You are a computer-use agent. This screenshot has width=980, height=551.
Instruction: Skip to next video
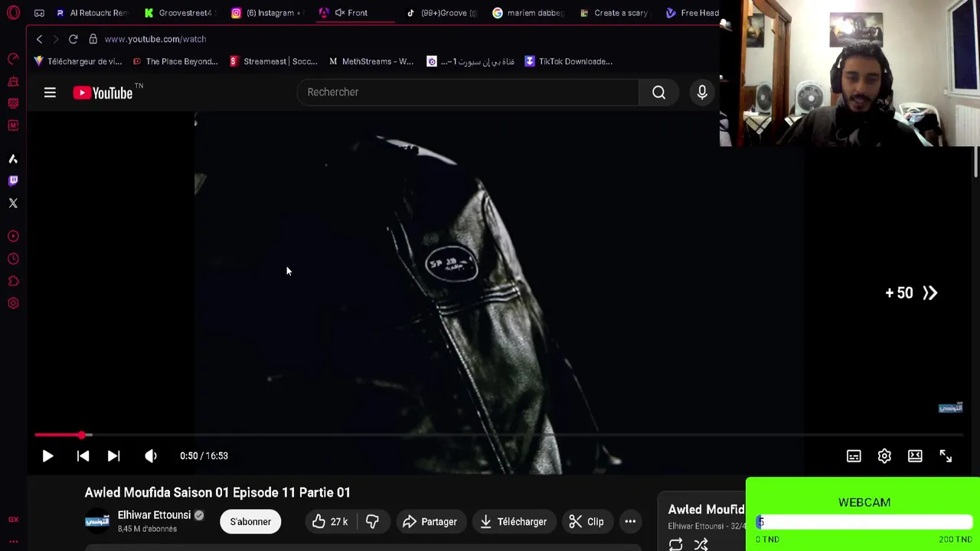click(x=113, y=456)
